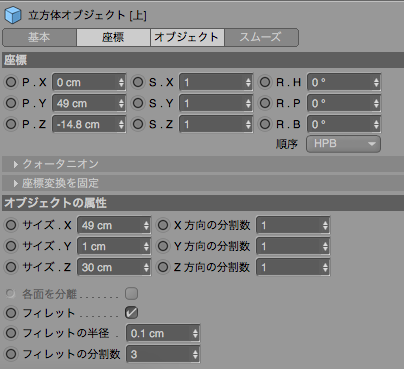Click the S . X value field
Viewport: 404px width, 369px height.
click(216, 82)
